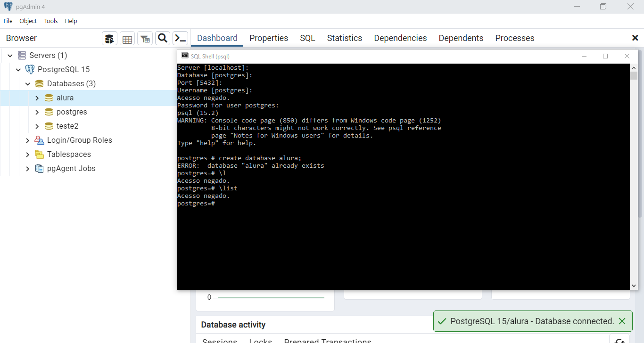Expand the teste2 database node
644x343 pixels.
(37, 126)
